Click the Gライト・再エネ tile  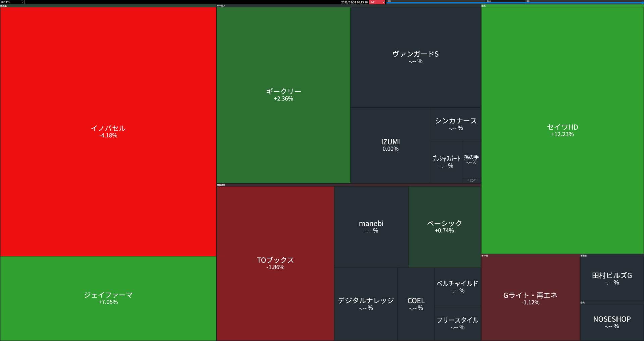(530, 298)
